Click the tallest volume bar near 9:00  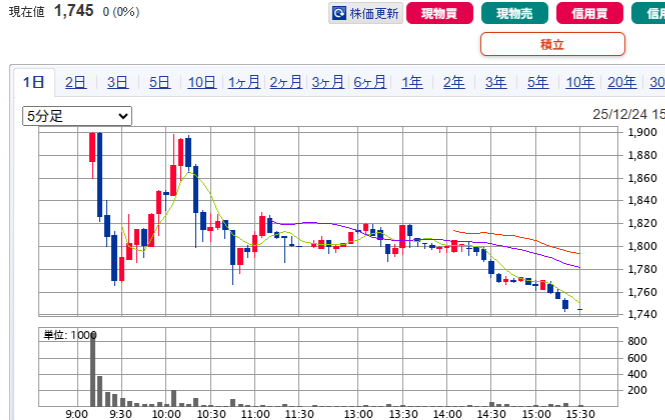coord(93,368)
